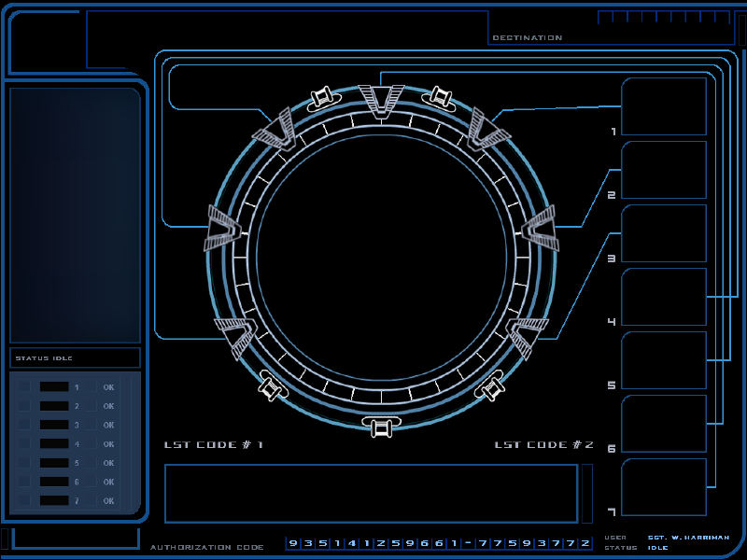Click the clamp left of the top chevron
This screenshot has width=747, height=560.
(x=324, y=99)
